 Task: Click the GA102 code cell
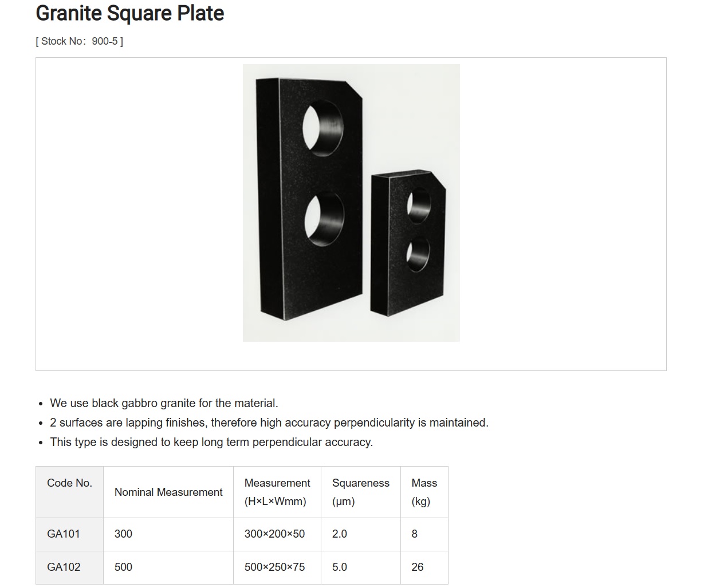pyautogui.click(x=69, y=567)
